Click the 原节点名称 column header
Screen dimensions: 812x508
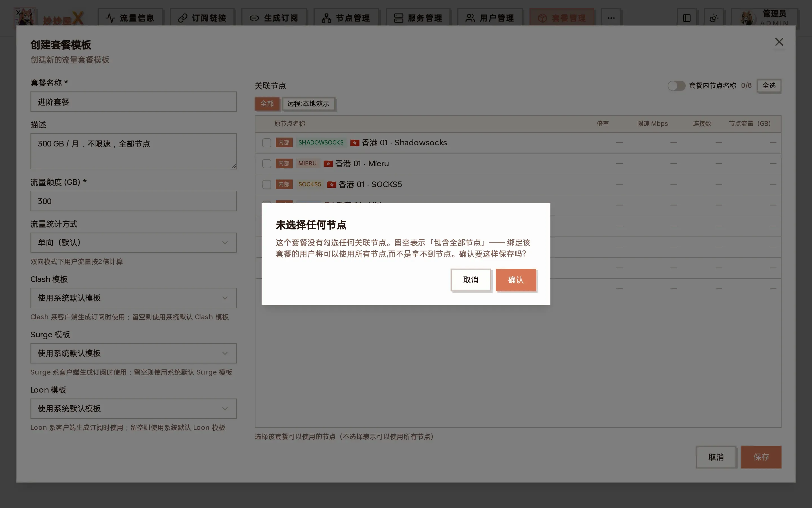[x=290, y=124]
